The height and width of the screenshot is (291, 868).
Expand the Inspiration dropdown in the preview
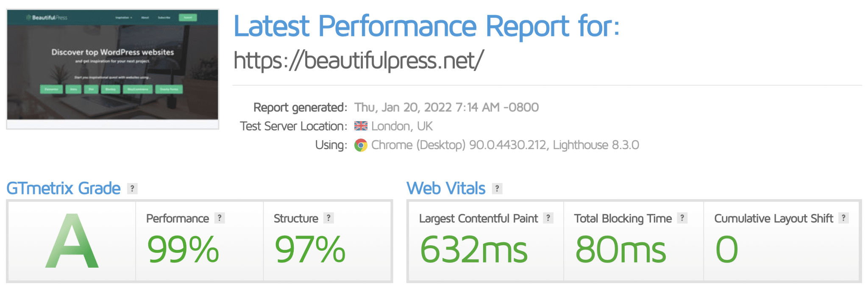pyautogui.click(x=123, y=17)
